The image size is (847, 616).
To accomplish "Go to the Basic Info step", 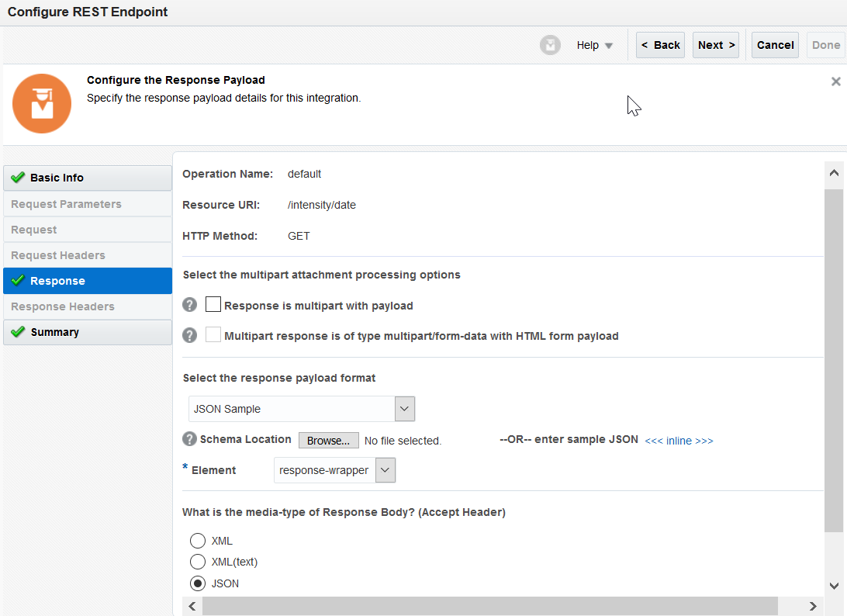I will [88, 178].
